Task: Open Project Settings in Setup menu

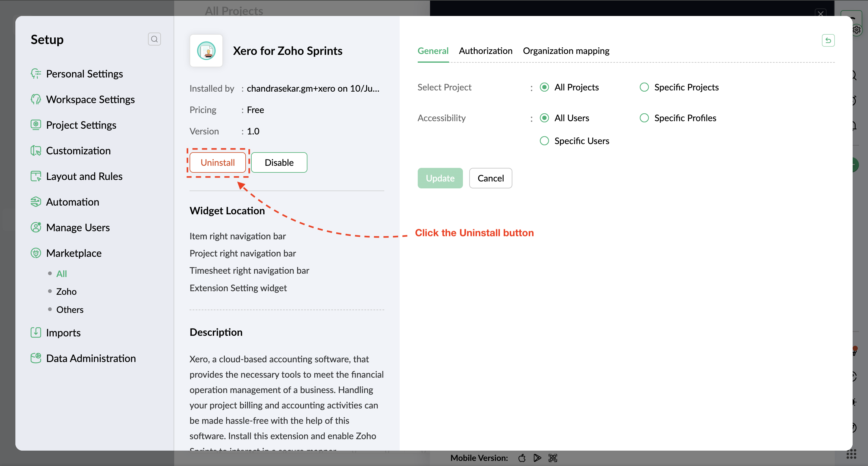Action: point(81,125)
